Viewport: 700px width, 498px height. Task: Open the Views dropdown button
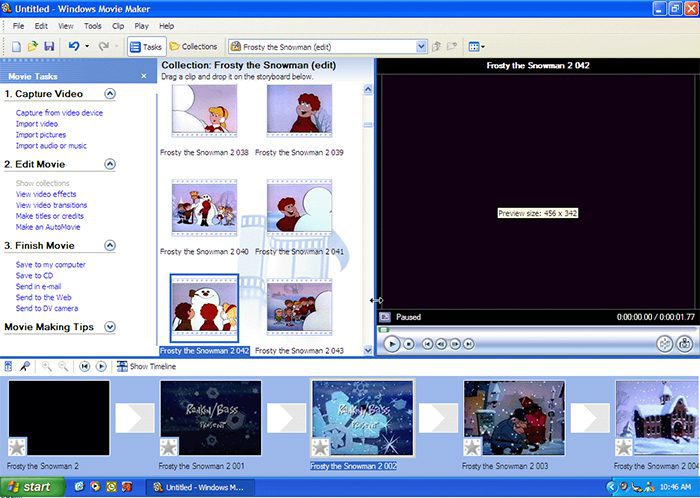(x=477, y=46)
